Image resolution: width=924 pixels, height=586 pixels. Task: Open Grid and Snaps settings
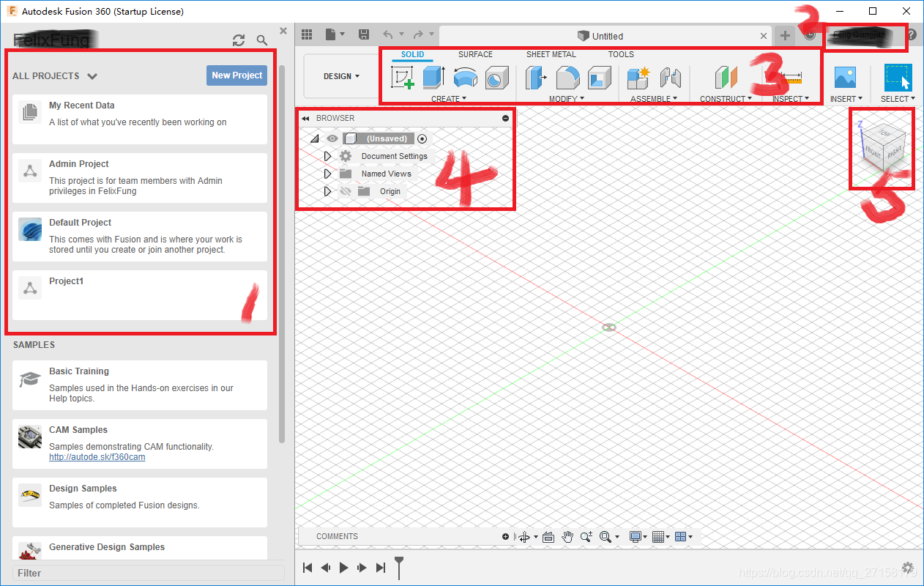(658, 537)
